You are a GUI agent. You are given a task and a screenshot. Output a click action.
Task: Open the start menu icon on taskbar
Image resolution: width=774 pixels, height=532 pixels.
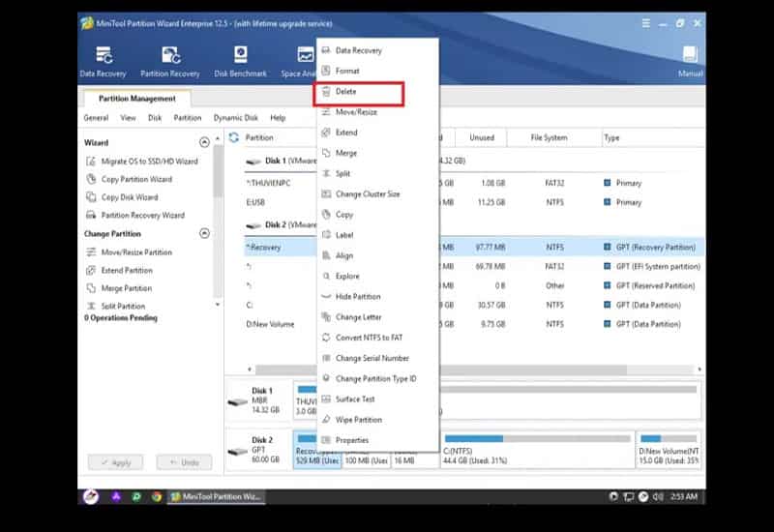(91, 496)
